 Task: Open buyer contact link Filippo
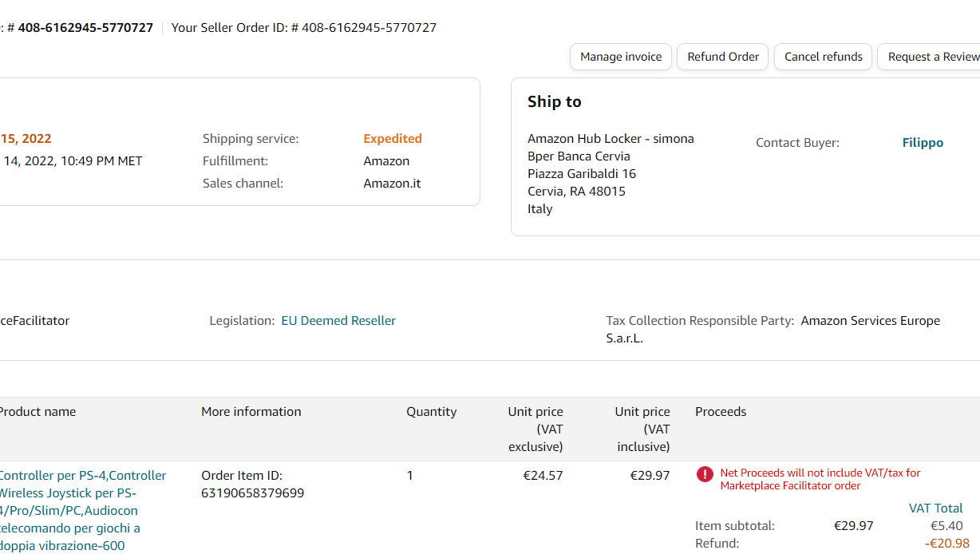[x=923, y=143]
